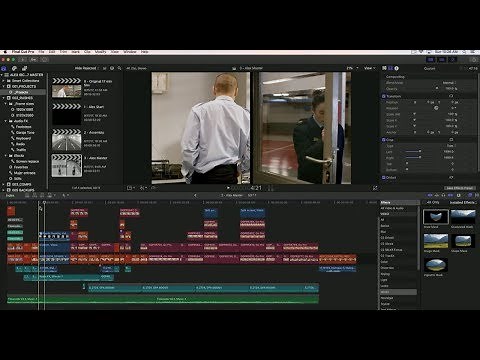The image size is (480, 360).
Task: Click the Share button in toolbar
Action: [x=474, y=60]
